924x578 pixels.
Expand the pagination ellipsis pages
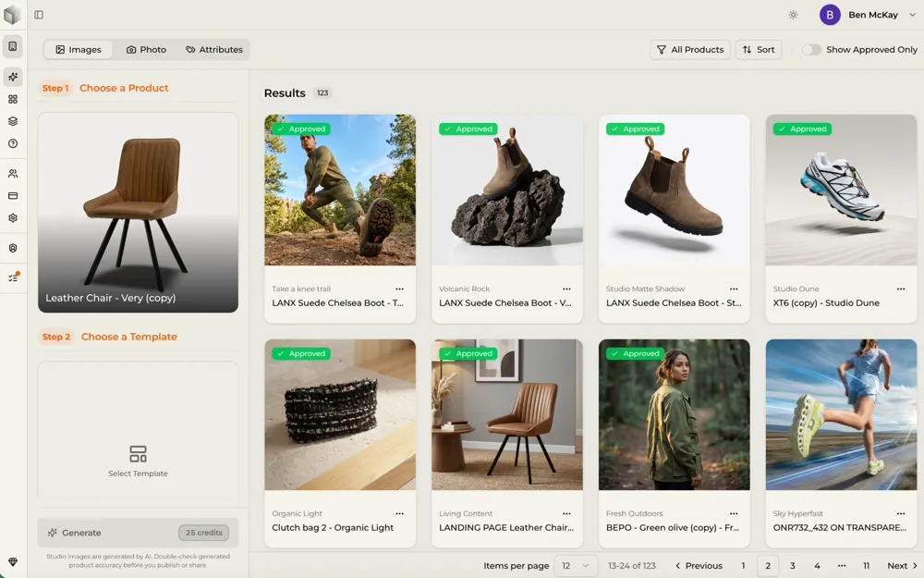pyautogui.click(x=842, y=566)
